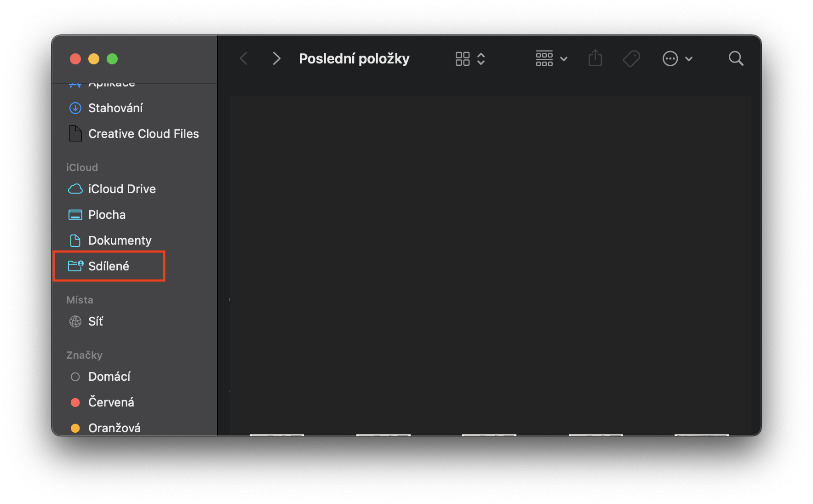813x504 pixels.
Task: Click the Tags toolbar icon
Action: 631,59
